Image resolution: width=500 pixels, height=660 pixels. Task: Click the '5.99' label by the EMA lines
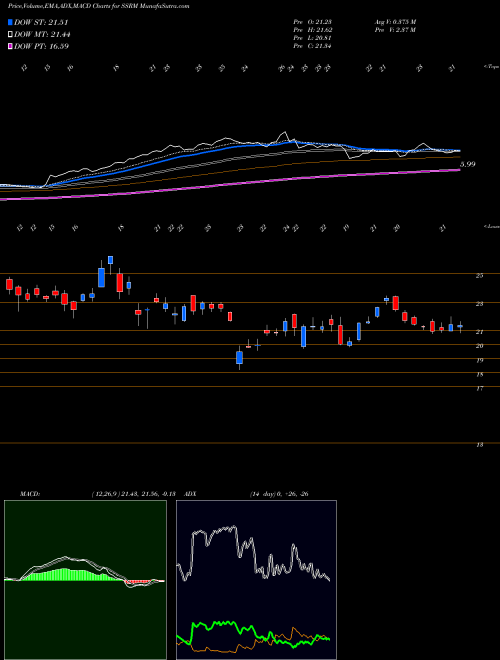[x=468, y=164]
